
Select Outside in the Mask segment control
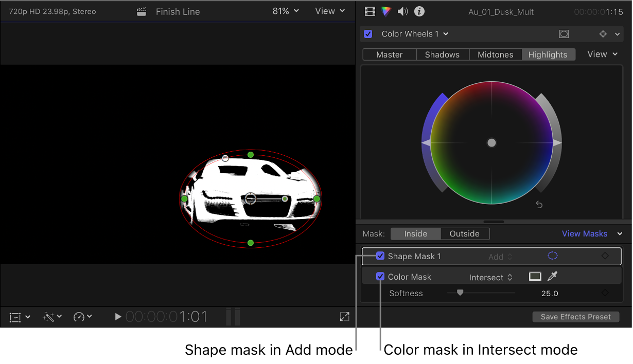464,233
